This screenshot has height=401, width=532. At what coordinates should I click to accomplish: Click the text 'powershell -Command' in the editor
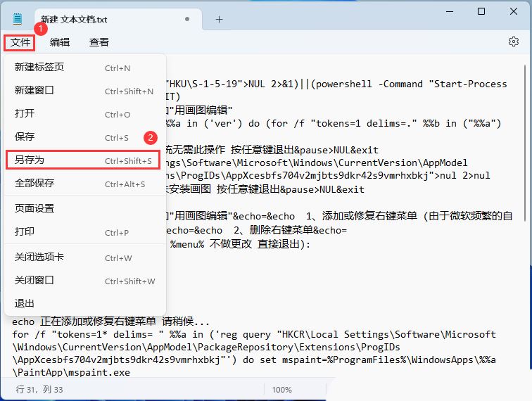coord(369,84)
